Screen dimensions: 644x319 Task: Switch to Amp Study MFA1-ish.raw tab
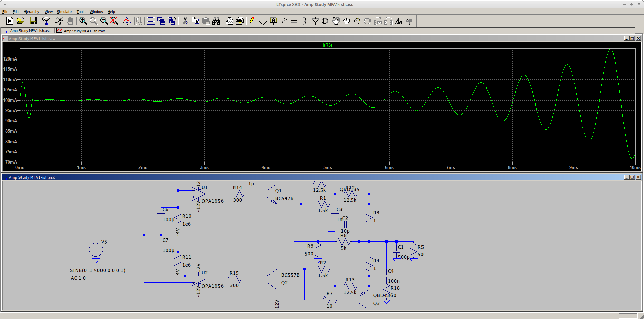pyautogui.click(x=81, y=31)
